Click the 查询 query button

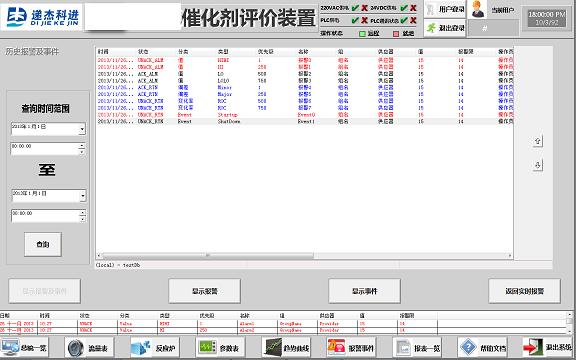tap(43, 244)
